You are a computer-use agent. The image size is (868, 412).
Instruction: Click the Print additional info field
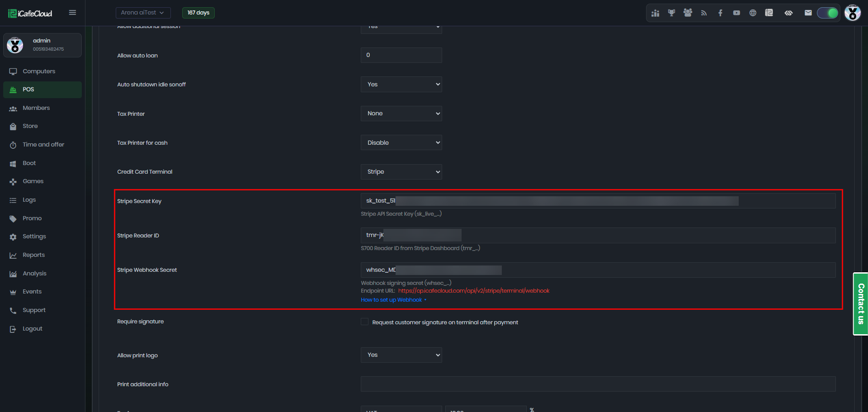(x=598, y=384)
